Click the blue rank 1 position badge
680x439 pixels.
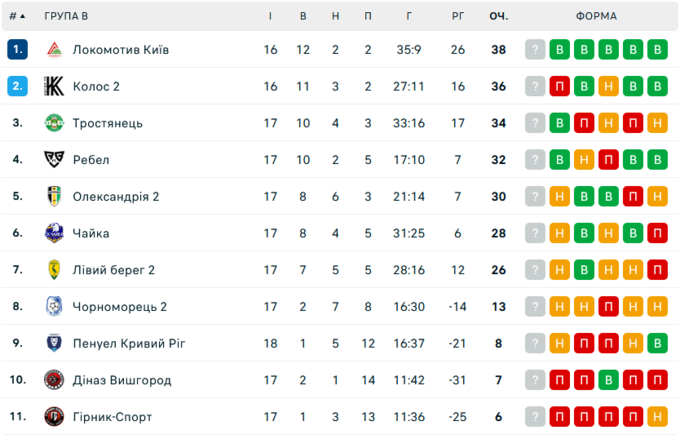(x=17, y=49)
